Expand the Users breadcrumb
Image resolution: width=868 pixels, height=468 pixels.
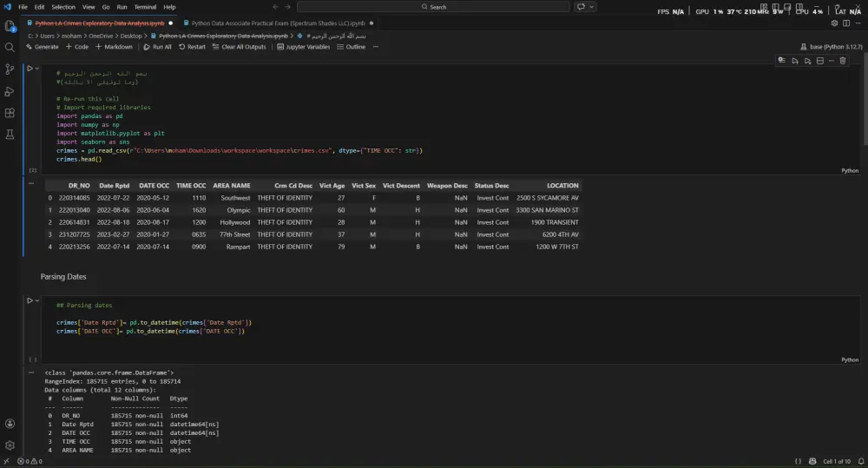click(47, 36)
